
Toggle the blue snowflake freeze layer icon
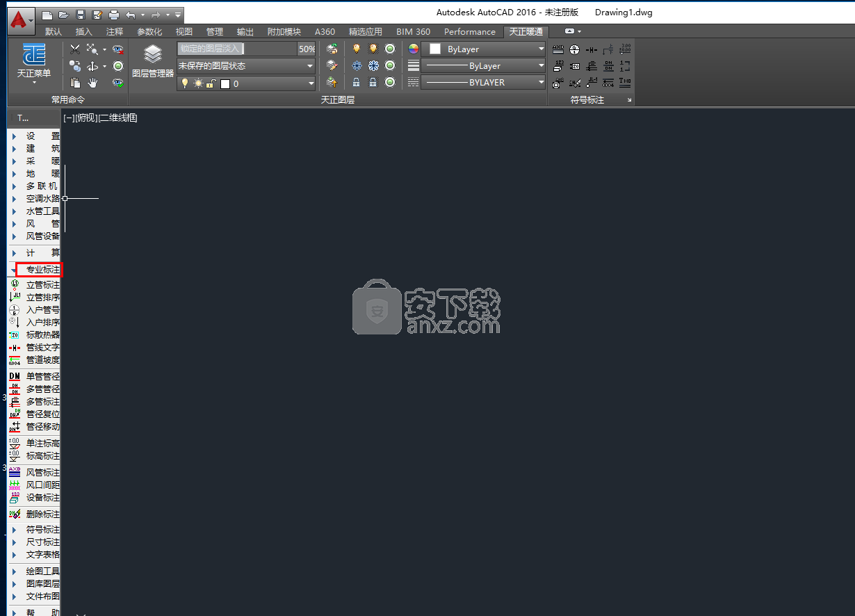coord(357,65)
